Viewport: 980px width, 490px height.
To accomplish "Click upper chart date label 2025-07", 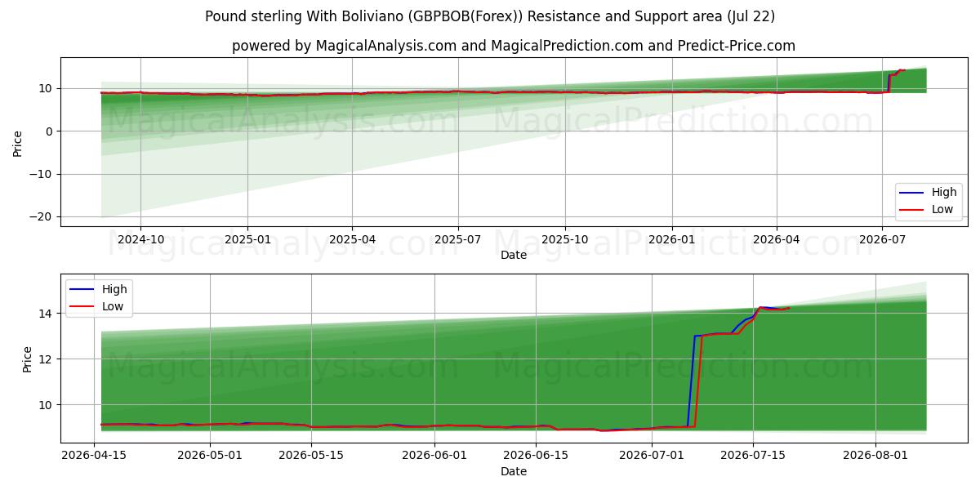I will pos(458,239).
